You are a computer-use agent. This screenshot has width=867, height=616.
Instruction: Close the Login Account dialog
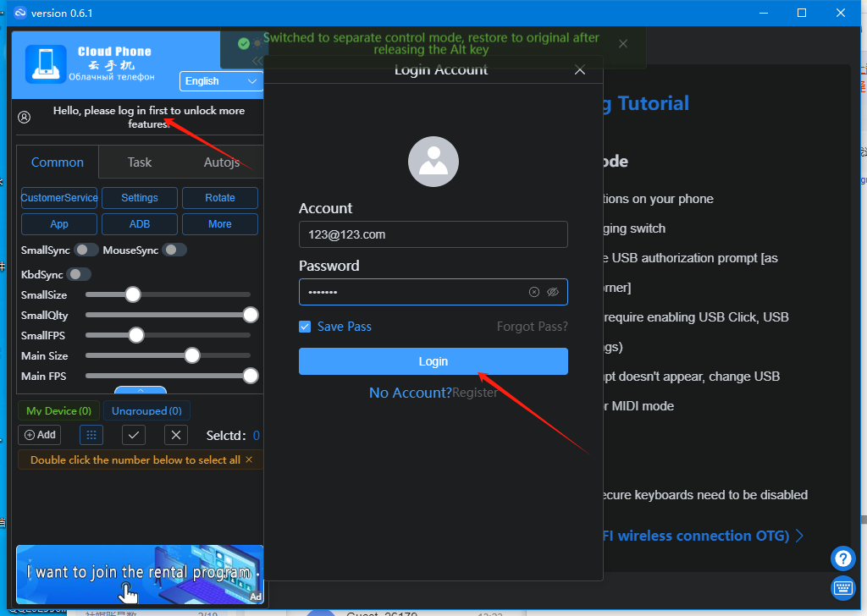coord(579,70)
